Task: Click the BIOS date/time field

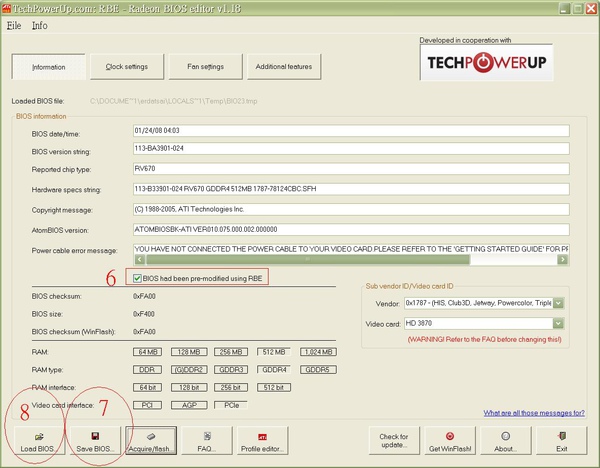Action: (x=351, y=130)
